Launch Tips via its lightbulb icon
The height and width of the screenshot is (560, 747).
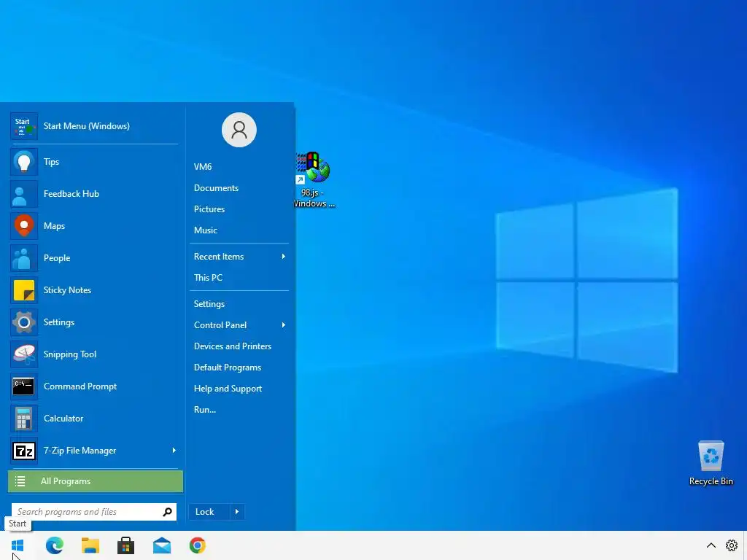point(24,162)
